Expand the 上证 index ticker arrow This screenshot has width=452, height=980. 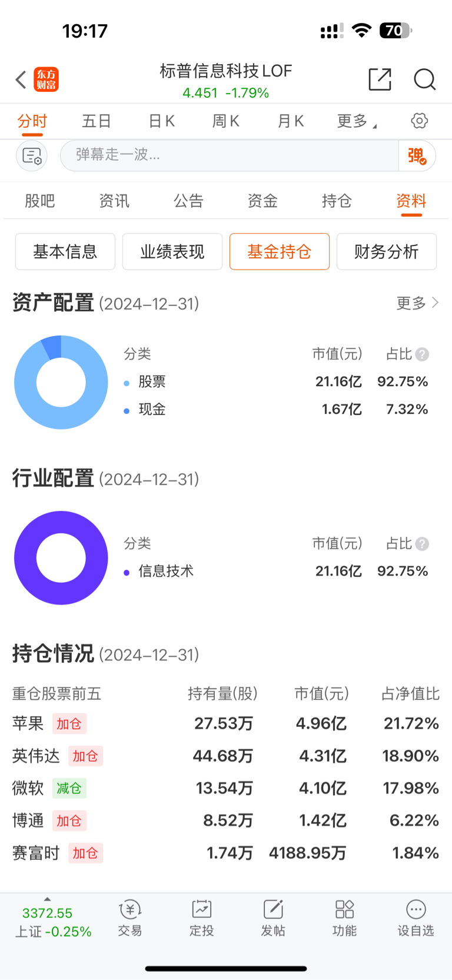pos(47,899)
